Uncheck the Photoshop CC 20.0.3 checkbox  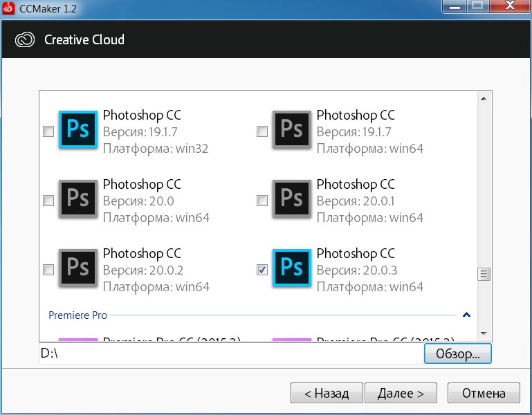tap(262, 270)
